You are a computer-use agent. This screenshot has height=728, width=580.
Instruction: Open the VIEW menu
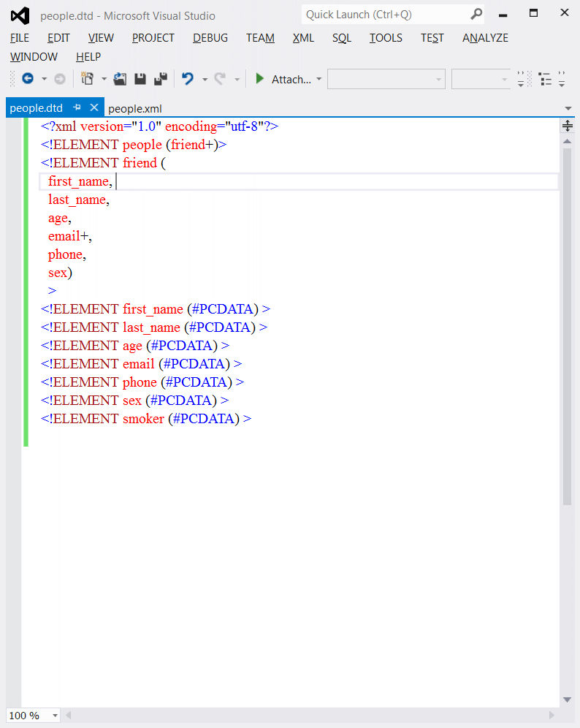coord(101,38)
